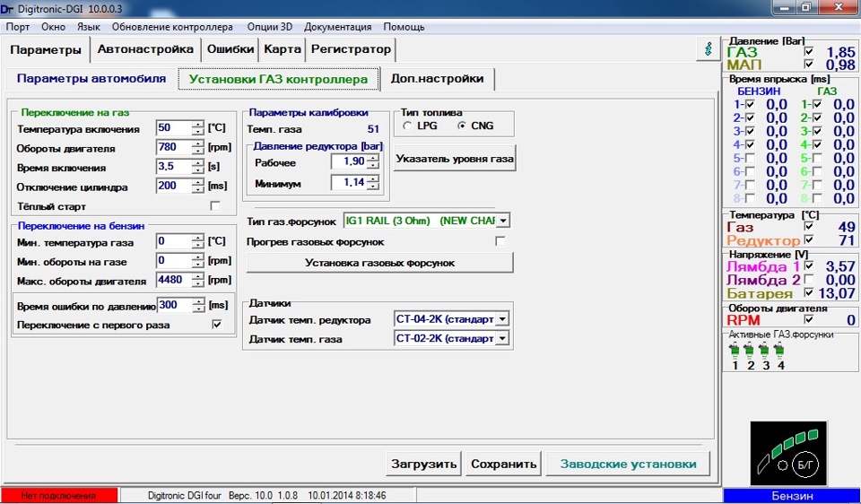
Task: Close the Digitronic-DGI window
Action: tap(839, 8)
